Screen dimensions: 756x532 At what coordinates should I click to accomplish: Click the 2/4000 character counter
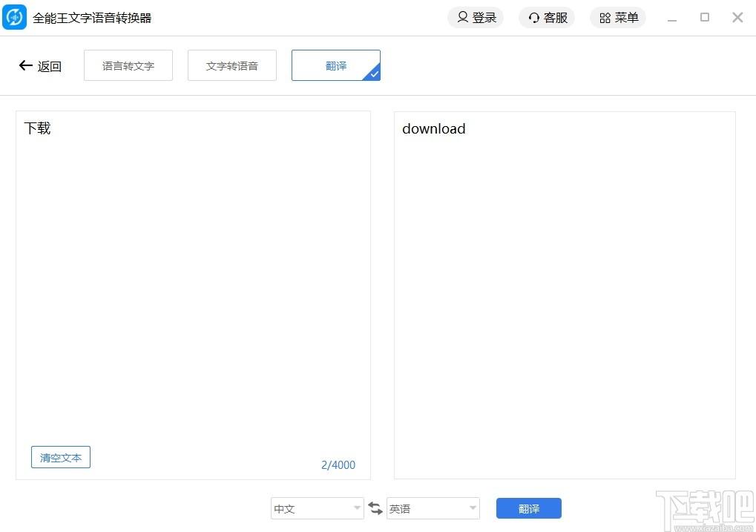(x=338, y=465)
